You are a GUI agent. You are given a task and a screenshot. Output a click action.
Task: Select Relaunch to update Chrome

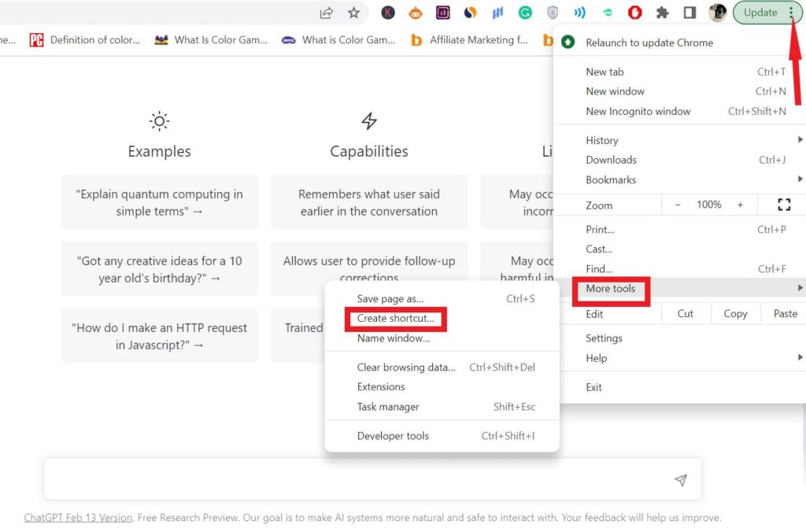[x=679, y=42]
